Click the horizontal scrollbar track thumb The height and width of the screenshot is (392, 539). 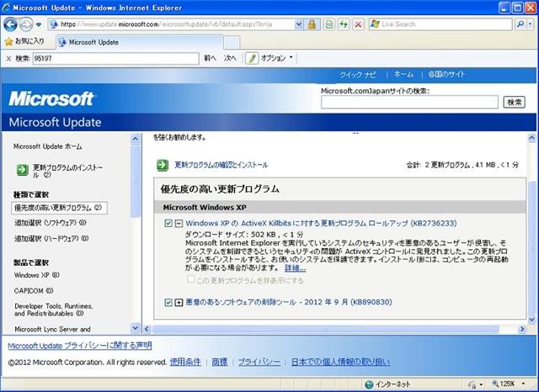click(326, 329)
